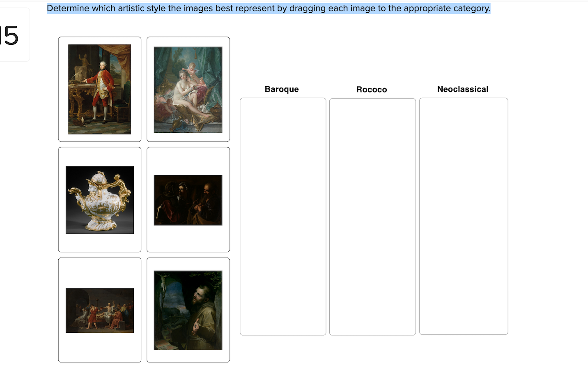The height and width of the screenshot is (378, 588).
Task: Select the Death of Socrates painting thumbnail
Action: click(x=99, y=310)
